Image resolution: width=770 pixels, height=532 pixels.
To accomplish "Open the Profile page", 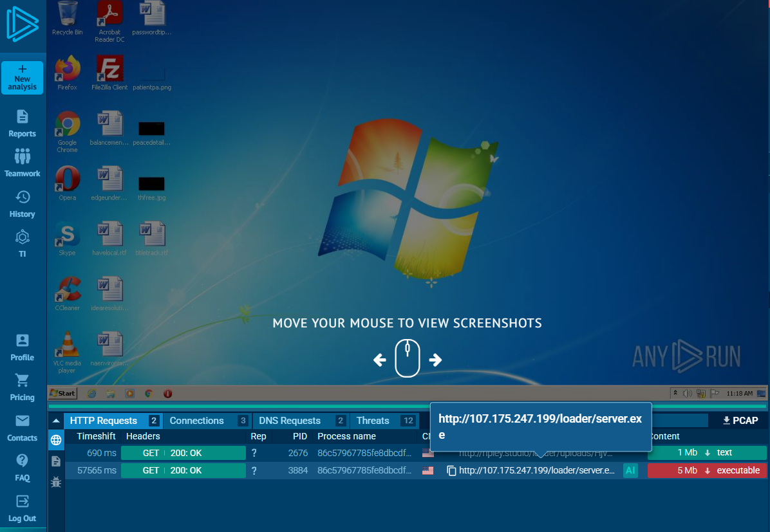I will pyautogui.click(x=22, y=347).
